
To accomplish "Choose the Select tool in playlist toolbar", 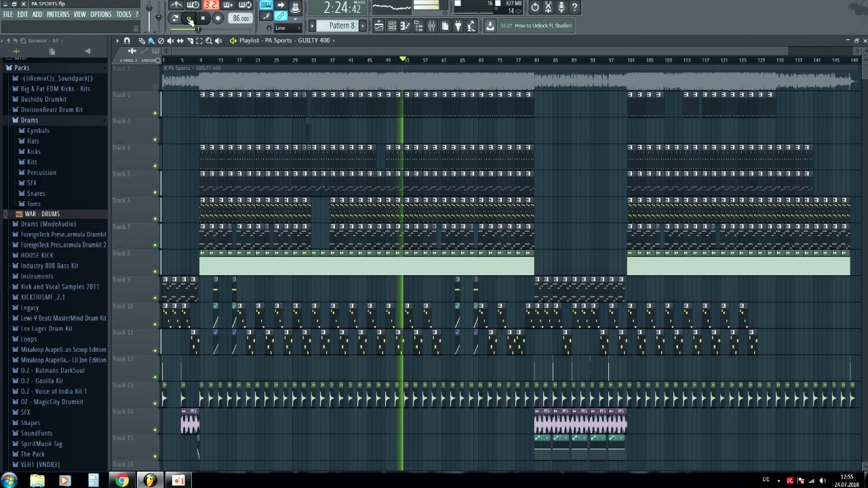I will point(199,41).
